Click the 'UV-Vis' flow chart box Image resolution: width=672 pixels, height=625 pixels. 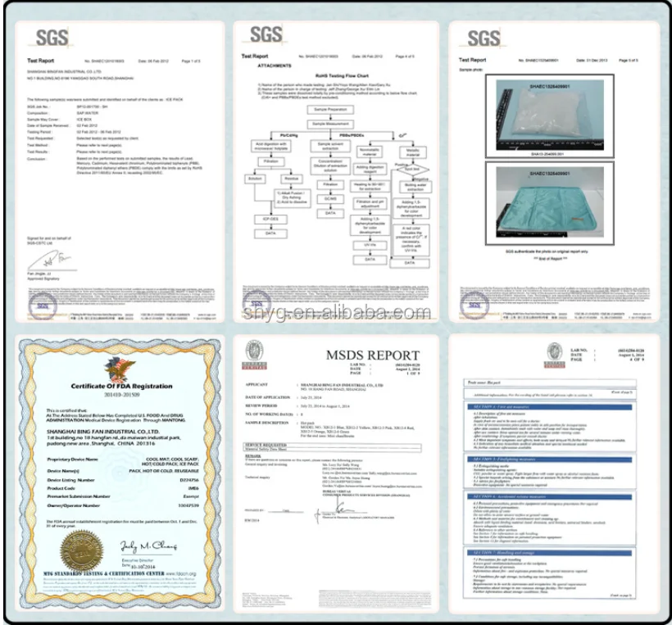370,246
